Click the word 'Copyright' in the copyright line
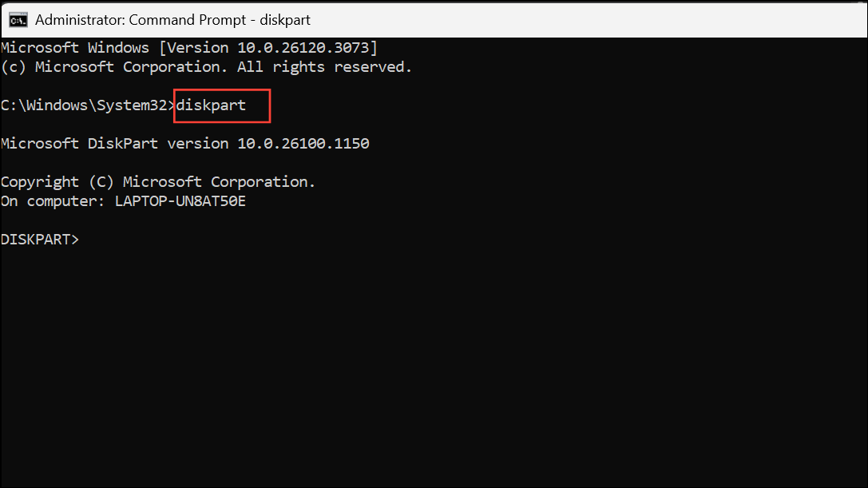868x488 pixels. pos(40,181)
